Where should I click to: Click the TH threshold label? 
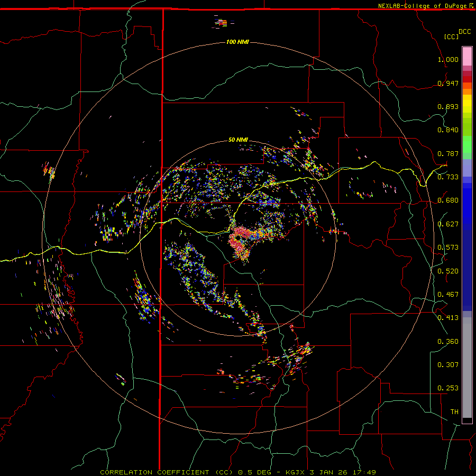coord(454,412)
